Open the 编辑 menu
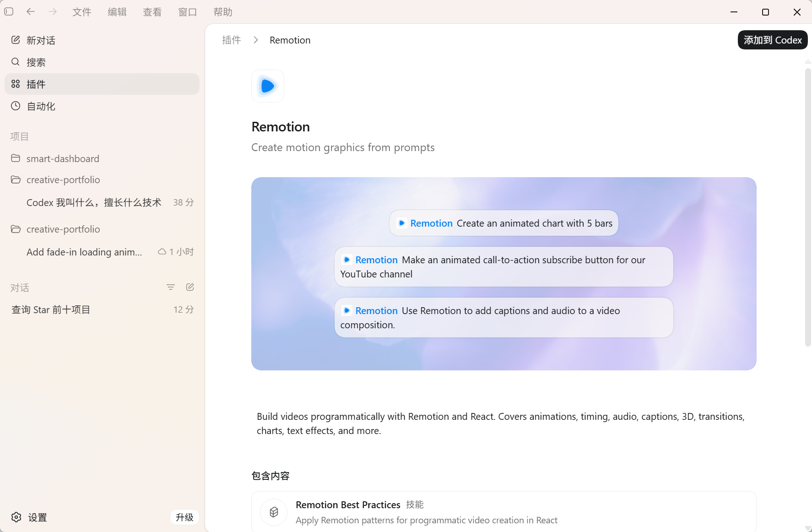Screen dimensions: 812x532 point(117,12)
